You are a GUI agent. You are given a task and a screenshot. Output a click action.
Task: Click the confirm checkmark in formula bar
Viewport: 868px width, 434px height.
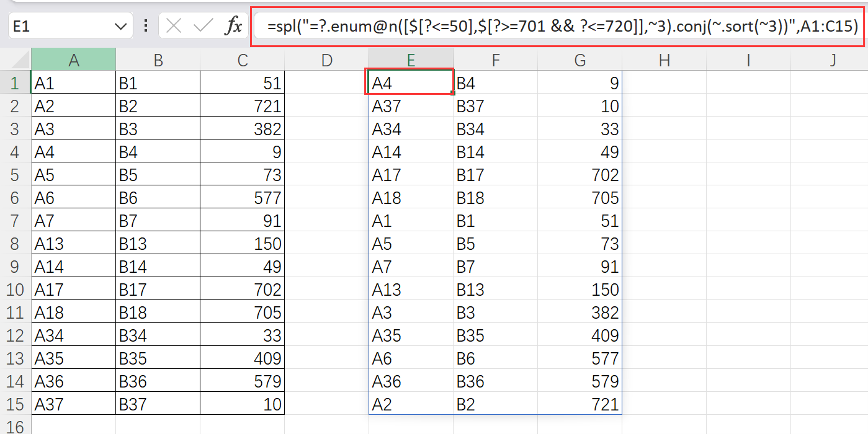click(203, 26)
